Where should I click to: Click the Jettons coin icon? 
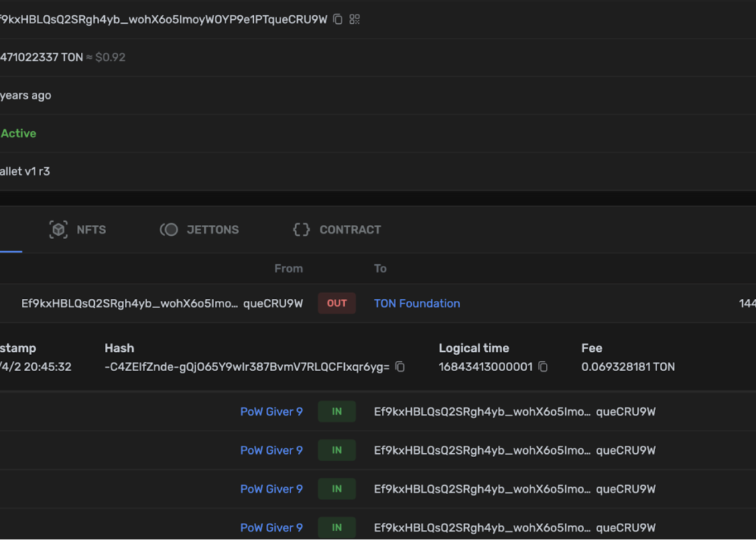[168, 230]
